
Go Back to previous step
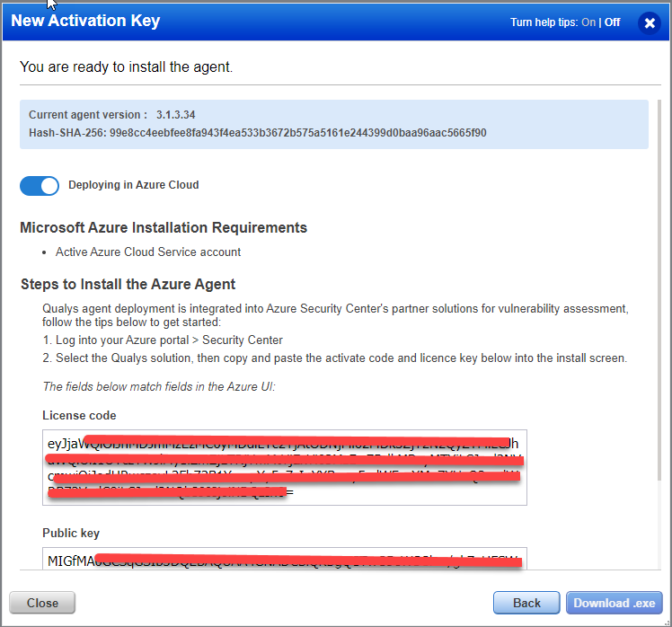526,603
